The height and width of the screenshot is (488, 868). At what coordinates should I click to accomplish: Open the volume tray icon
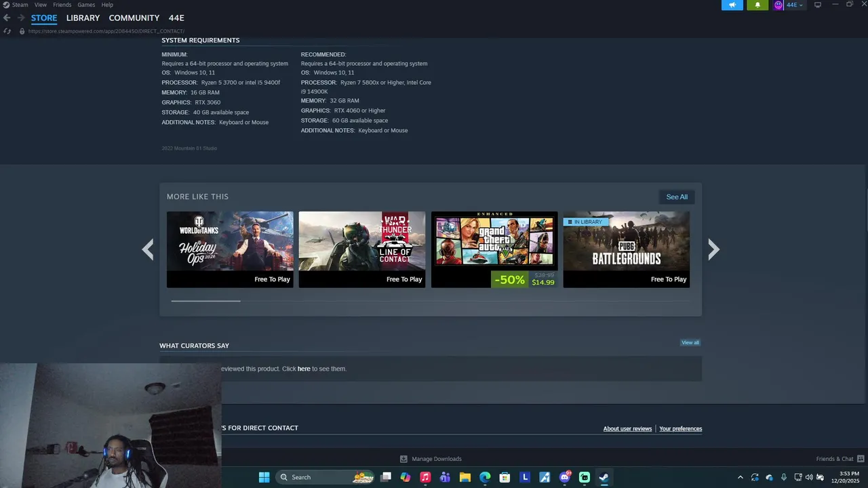(x=808, y=477)
